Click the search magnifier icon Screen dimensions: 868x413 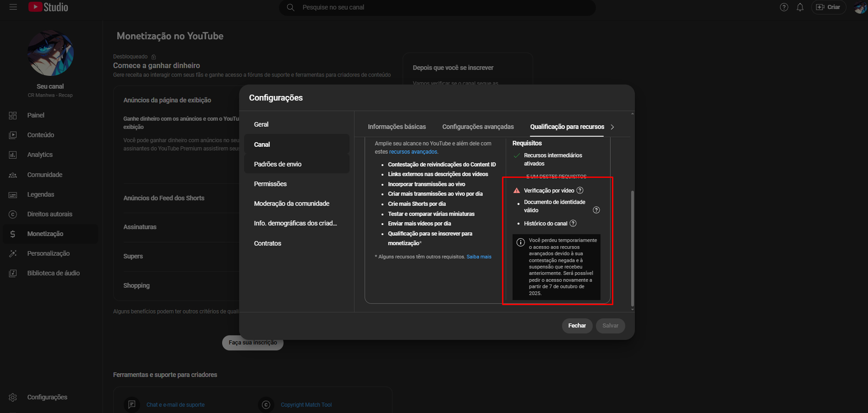pos(291,7)
